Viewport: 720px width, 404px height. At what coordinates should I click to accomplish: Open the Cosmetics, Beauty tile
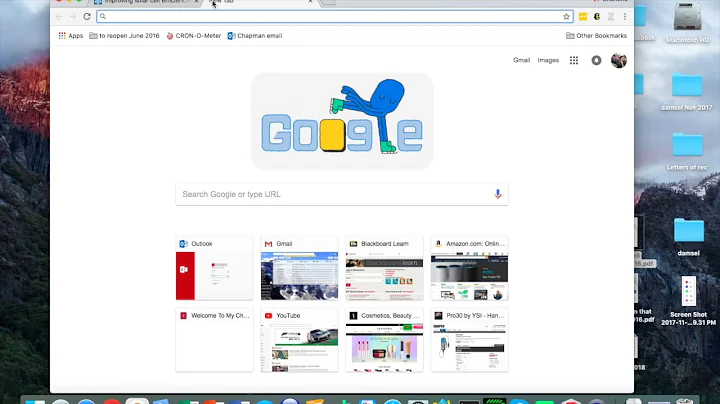coord(384,340)
